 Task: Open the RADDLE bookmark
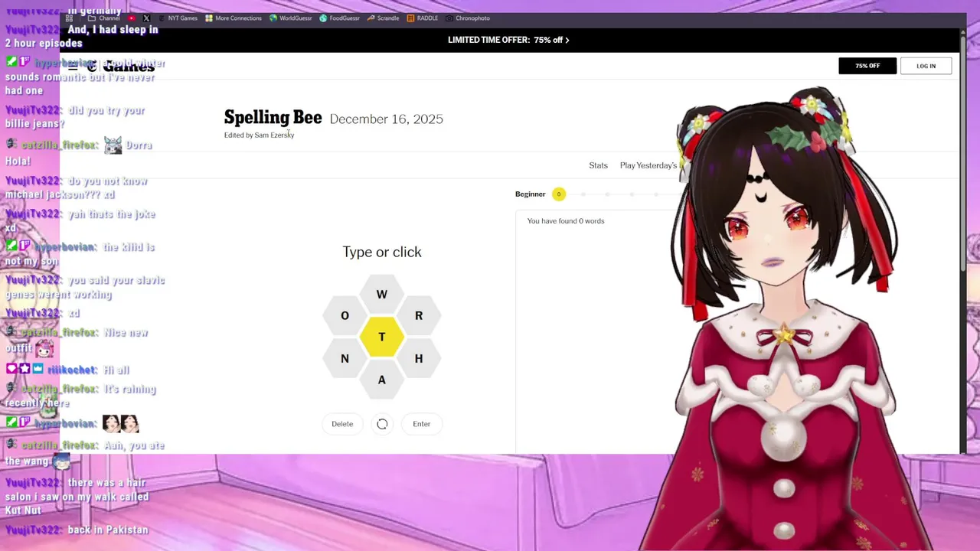point(422,18)
